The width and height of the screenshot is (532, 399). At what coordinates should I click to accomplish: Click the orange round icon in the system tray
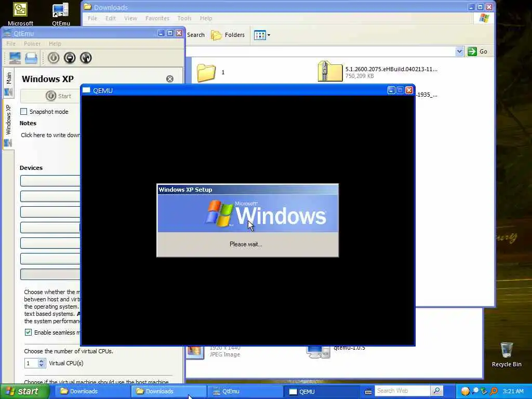tap(465, 391)
